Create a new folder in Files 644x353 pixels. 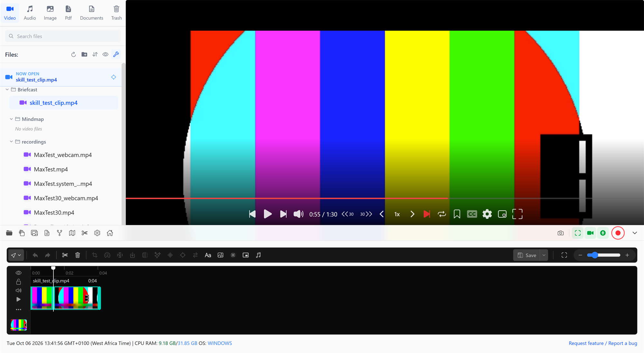click(84, 54)
